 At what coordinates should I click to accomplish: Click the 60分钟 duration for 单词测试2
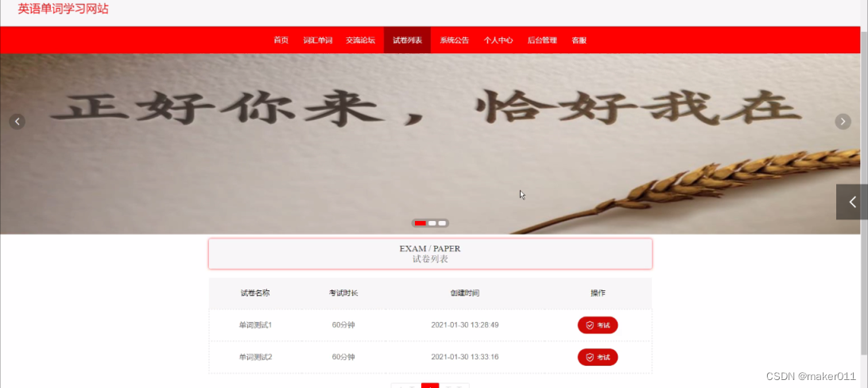[343, 357]
